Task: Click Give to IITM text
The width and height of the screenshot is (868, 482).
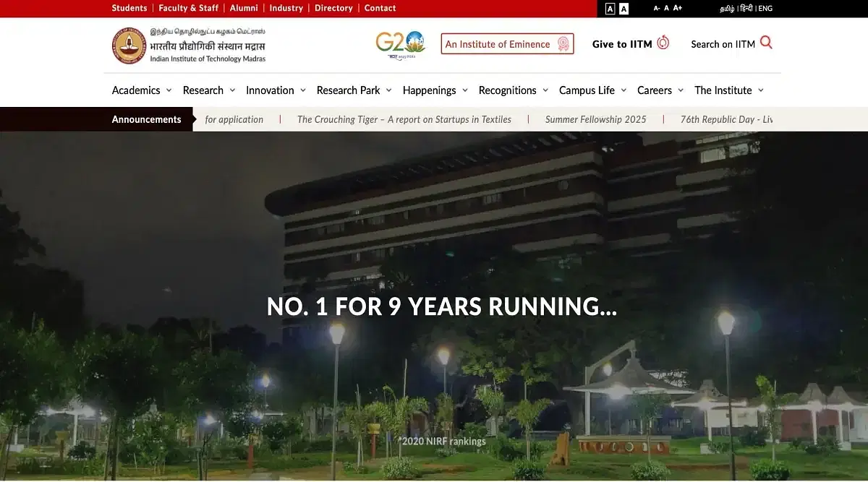Action: coord(622,44)
